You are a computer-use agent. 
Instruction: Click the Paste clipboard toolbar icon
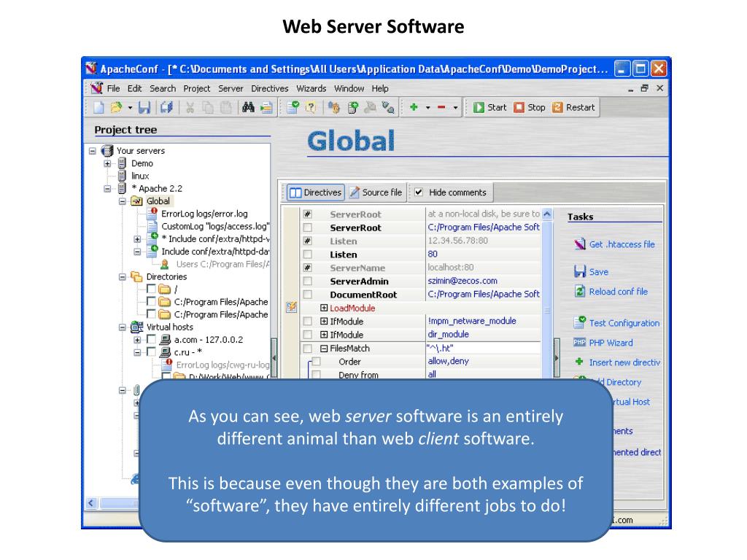pos(226,108)
